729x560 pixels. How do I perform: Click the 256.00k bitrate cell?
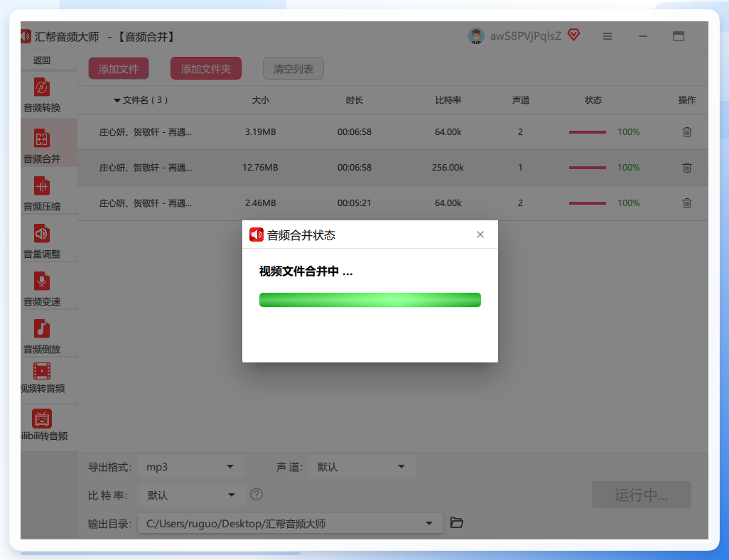448,168
